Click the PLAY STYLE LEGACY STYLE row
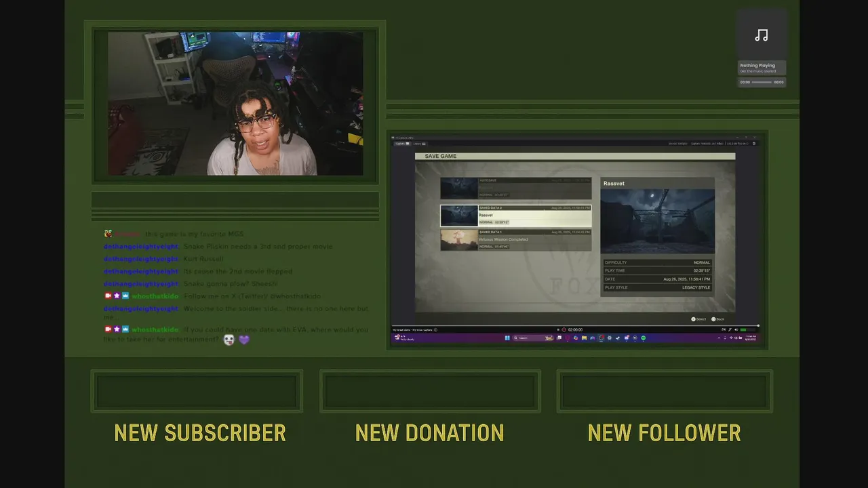 point(657,287)
